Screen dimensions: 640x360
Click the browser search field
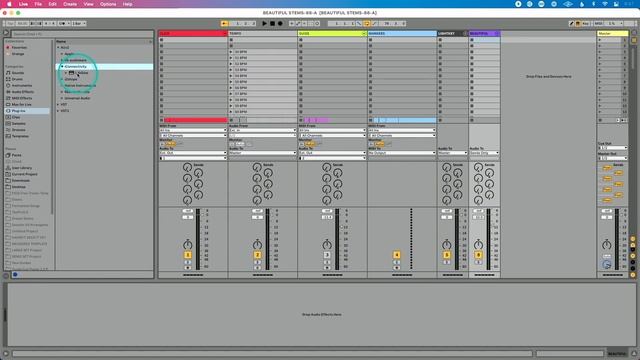point(82,34)
